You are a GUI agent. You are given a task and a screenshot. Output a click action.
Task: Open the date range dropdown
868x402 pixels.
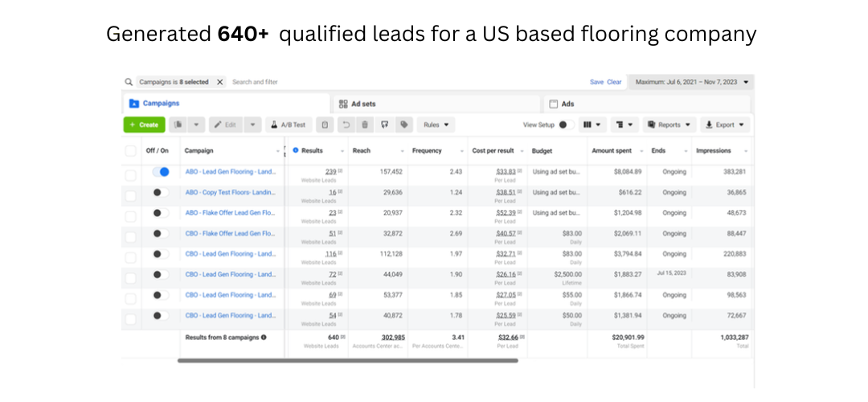click(691, 82)
